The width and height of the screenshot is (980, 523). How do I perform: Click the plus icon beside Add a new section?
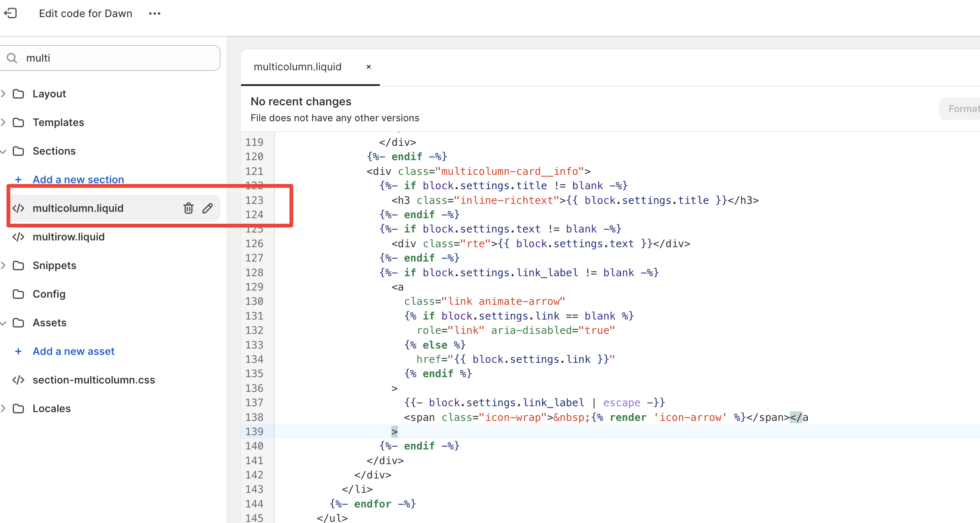18,180
